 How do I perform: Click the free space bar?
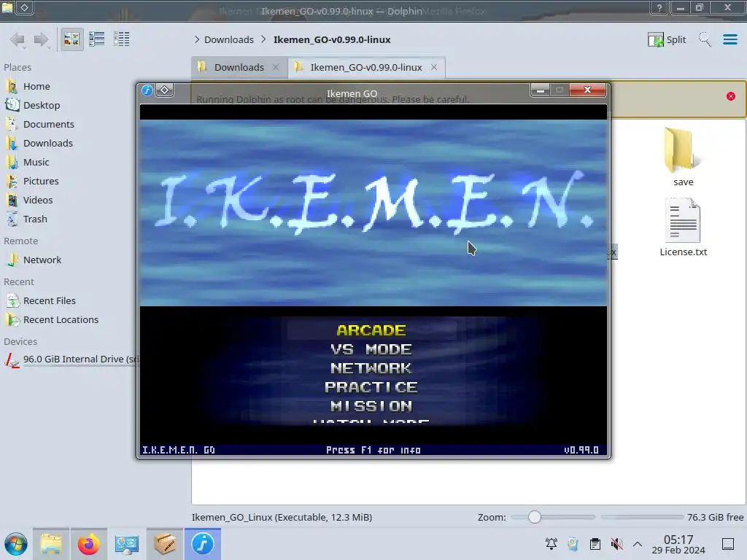[642, 517]
